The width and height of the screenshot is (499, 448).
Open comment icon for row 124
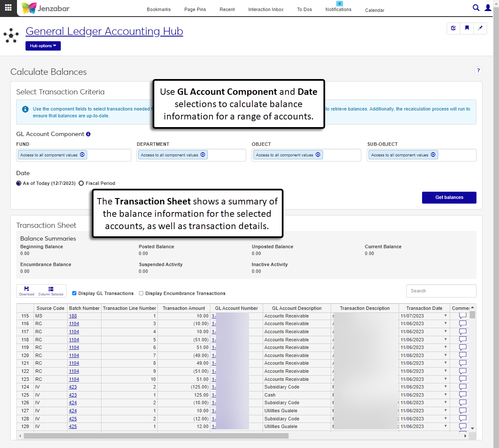pos(463,387)
